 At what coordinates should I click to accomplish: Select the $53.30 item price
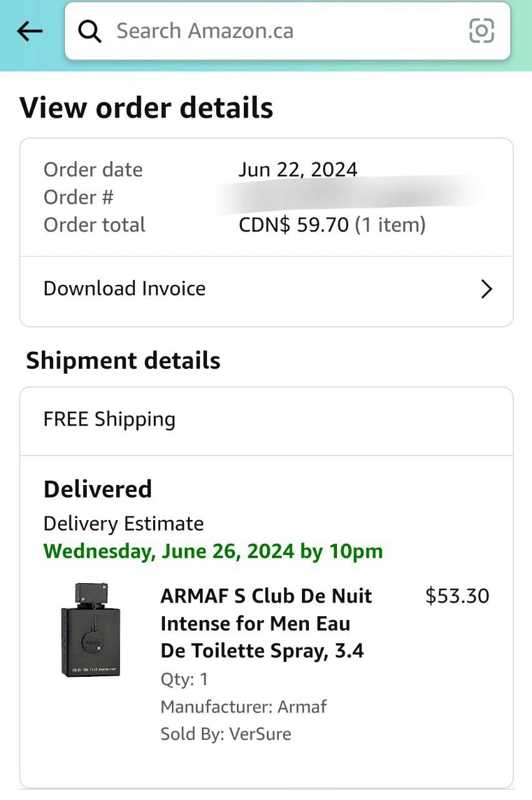pyautogui.click(x=457, y=596)
